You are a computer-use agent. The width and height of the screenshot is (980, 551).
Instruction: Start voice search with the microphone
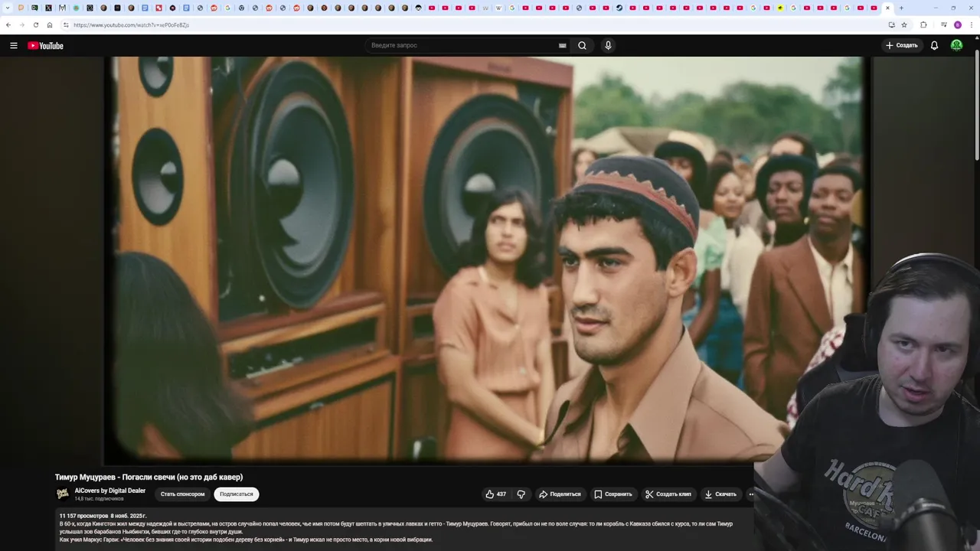pyautogui.click(x=608, y=46)
